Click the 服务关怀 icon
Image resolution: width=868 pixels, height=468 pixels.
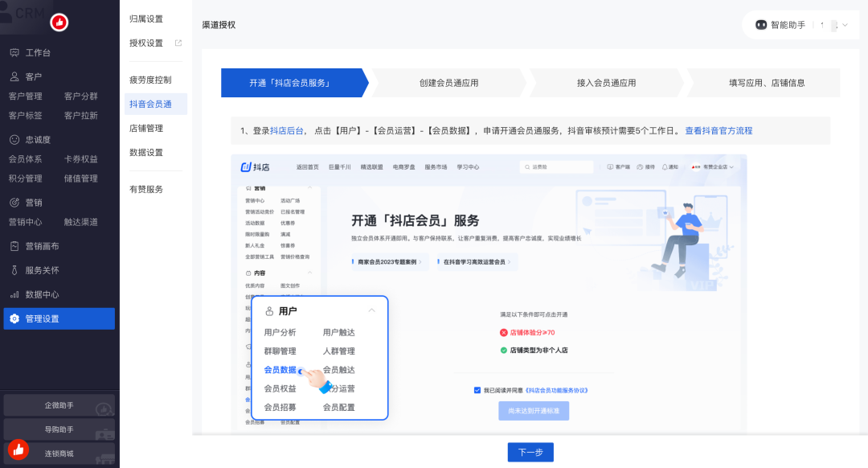point(14,270)
